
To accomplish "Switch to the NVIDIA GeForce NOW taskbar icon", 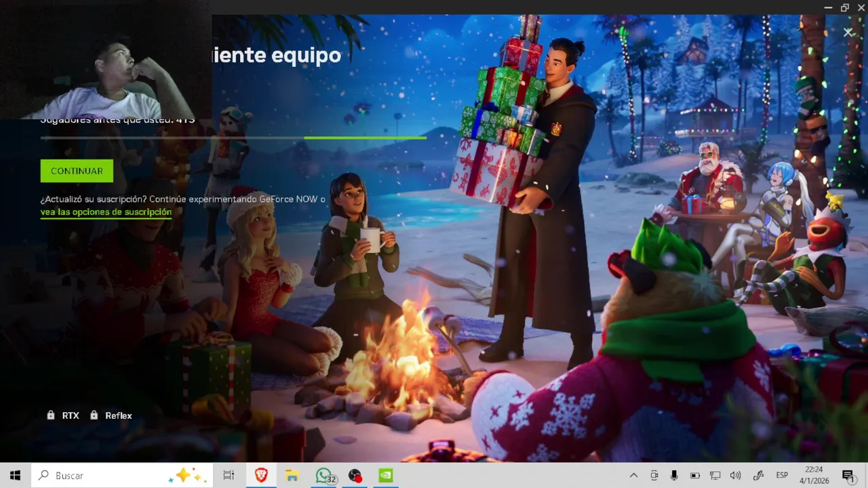I will 386,476.
